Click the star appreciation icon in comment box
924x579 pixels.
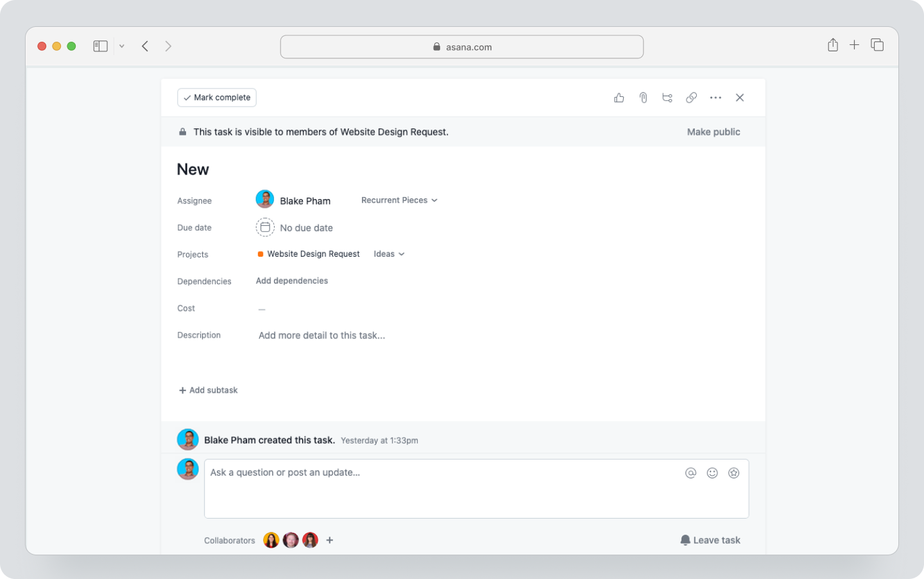pyautogui.click(x=733, y=473)
